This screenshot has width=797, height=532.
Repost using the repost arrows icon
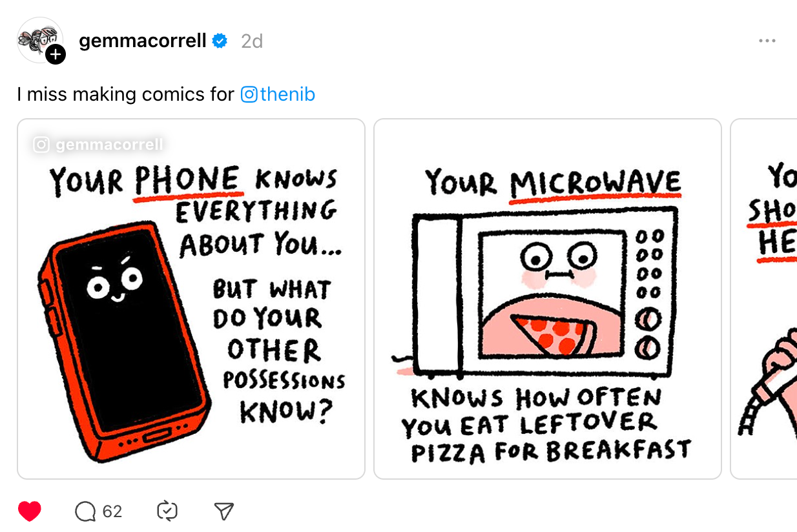167,511
